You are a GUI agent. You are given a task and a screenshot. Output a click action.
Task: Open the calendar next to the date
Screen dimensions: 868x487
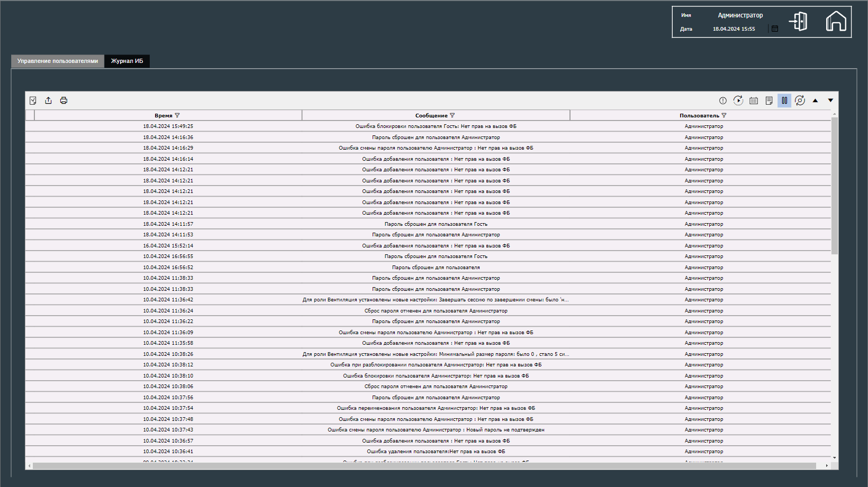775,29
